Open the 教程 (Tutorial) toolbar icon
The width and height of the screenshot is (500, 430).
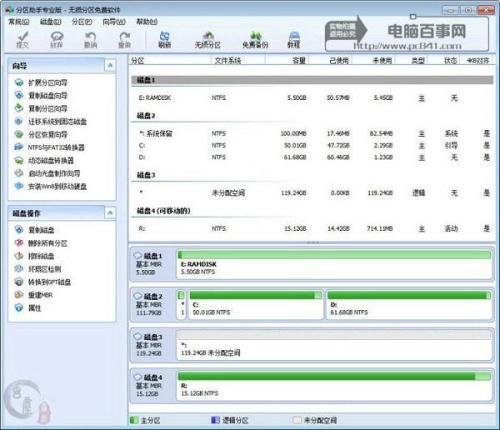coord(294,39)
